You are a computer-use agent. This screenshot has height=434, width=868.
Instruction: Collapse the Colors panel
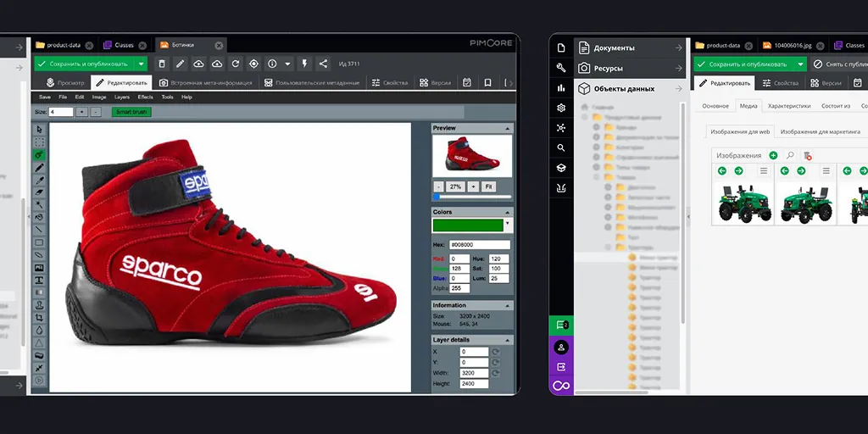point(507,212)
